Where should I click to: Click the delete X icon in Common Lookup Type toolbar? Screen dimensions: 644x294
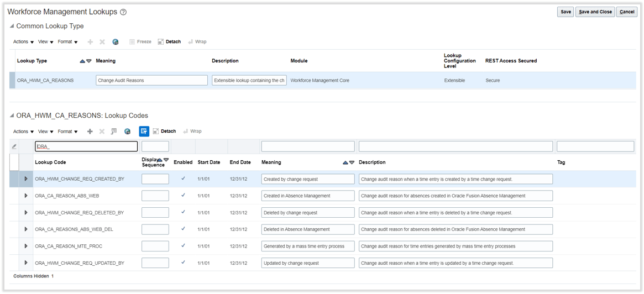(102, 42)
